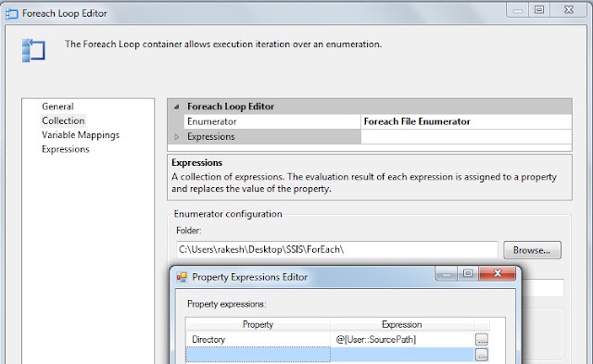
Task: Open the Expressions page in left list
Action: (x=66, y=149)
